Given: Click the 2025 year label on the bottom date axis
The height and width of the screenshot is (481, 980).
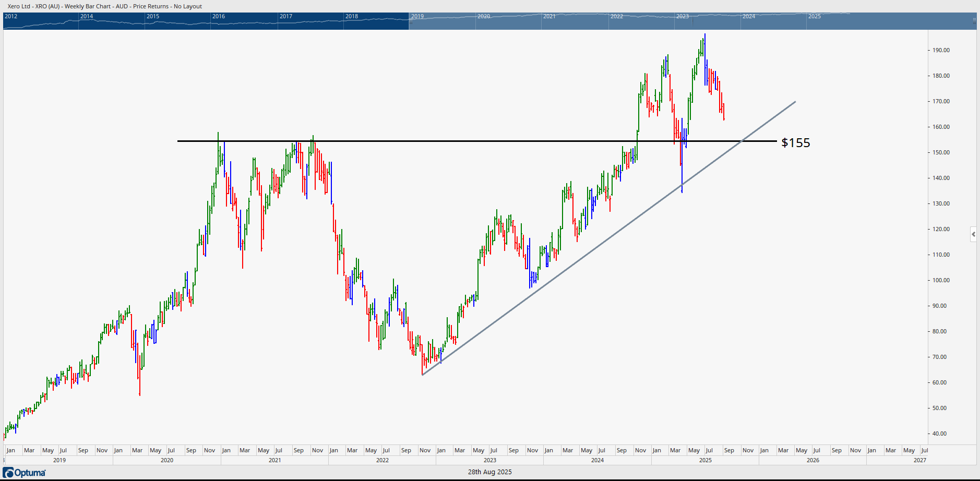Looking at the screenshot, I should (x=706, y=460).
